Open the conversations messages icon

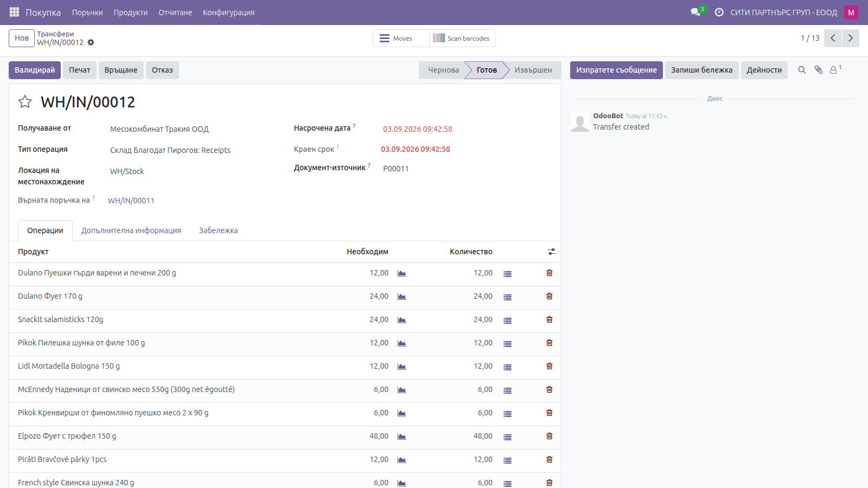click(695, 12)
